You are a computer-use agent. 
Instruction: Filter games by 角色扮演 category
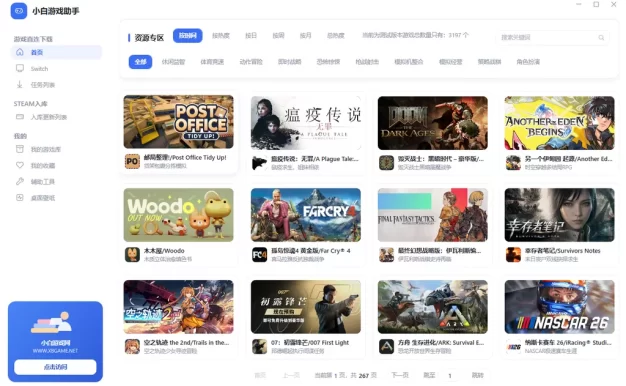point(528,62)
